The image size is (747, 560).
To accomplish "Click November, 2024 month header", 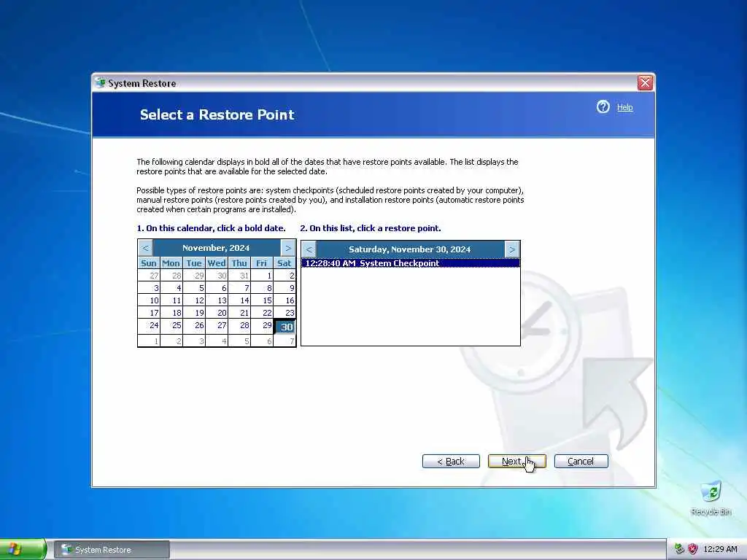I will tap(216, 248).
